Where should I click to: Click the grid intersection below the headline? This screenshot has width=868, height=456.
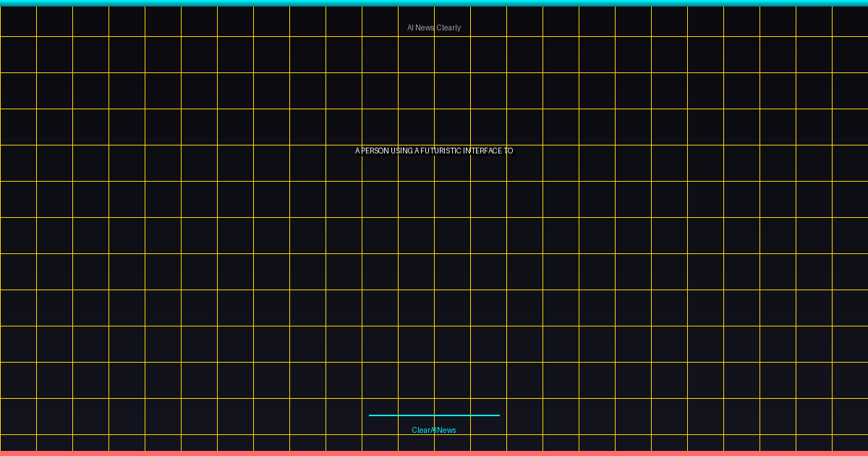[434, 181]
